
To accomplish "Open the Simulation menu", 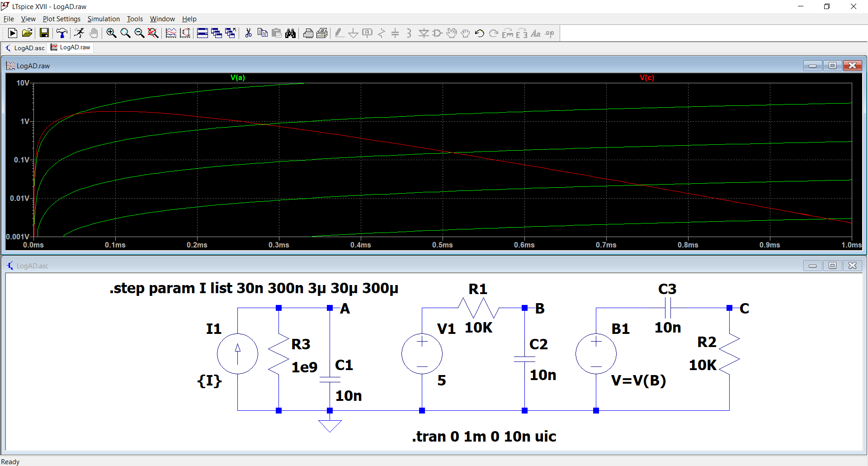I will click(x=104, y=19).
